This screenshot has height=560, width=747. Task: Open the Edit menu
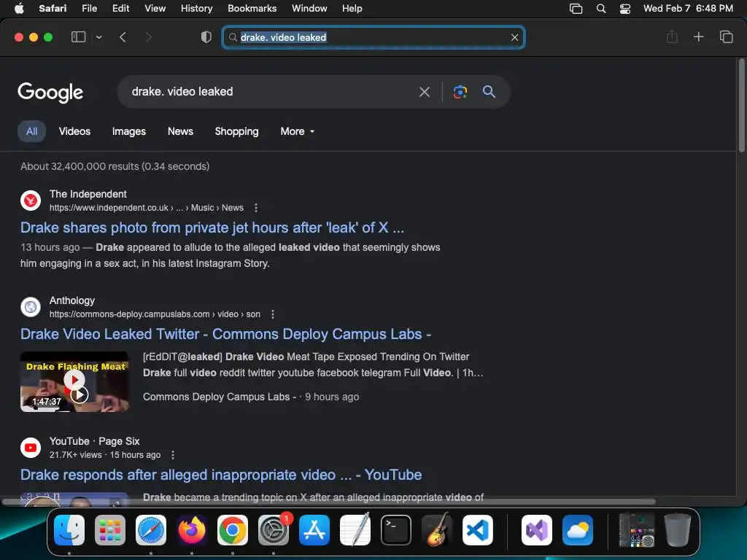pyautogui.click(x=120, y=9)
